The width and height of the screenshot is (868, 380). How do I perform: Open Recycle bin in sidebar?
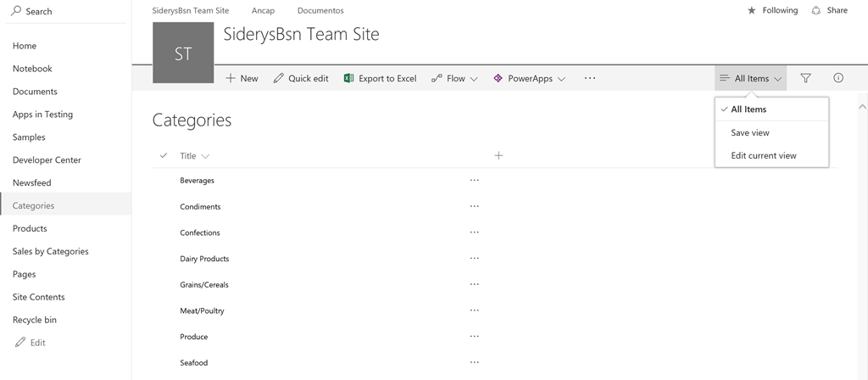34,320
